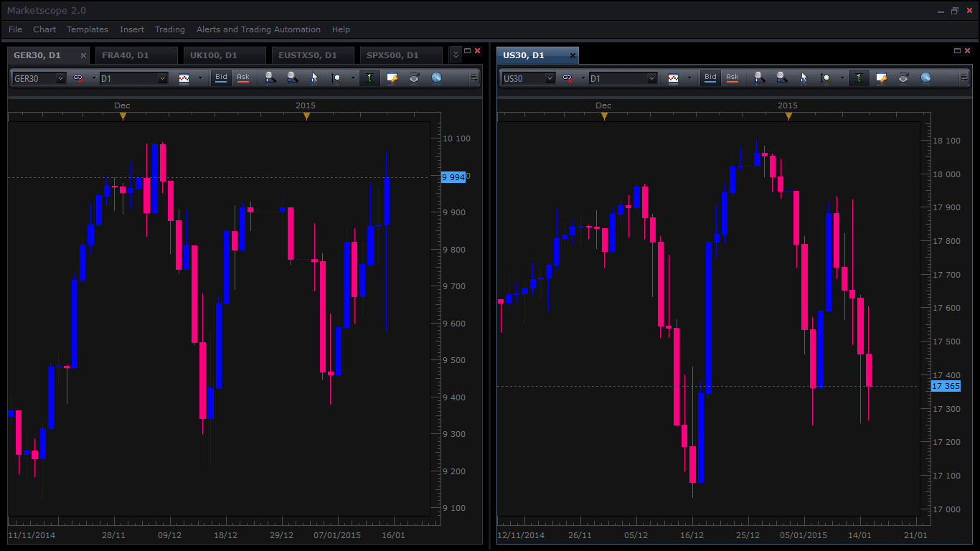Toggle vertical auto-scale on GER30 chart
Image resolution: width=980 pixels, height=551 pixels.
(369, 78)
